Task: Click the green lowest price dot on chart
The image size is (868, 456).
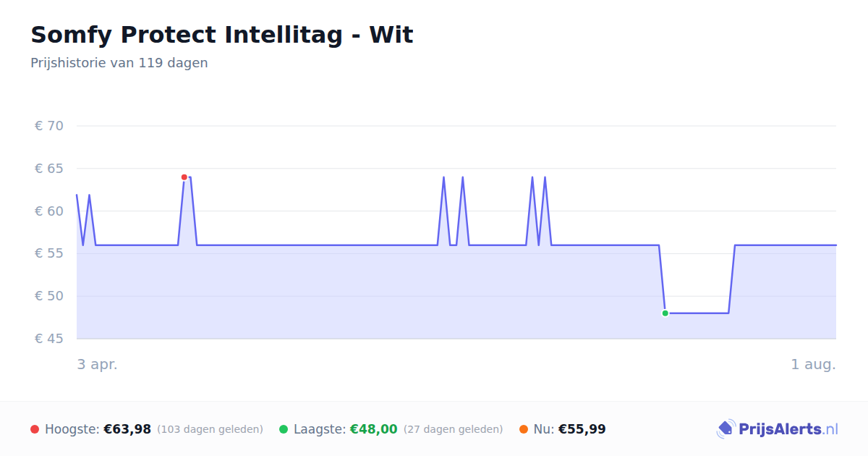Action: click(665, 313)
